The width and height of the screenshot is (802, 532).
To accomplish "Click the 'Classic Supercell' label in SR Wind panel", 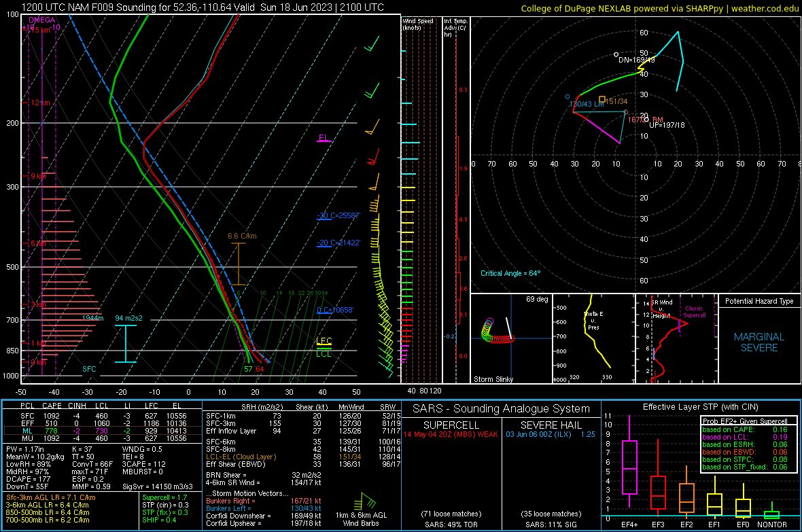I will (694, 312).
